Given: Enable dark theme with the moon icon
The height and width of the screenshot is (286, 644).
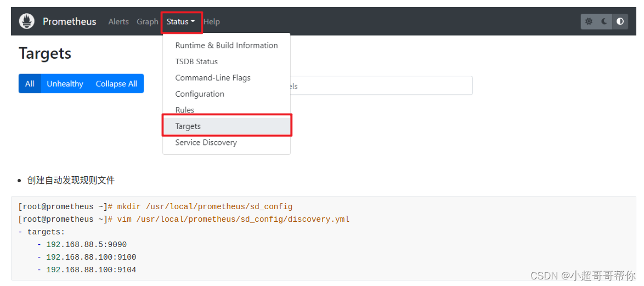Looking at the screenshot, I should (604, 21).
